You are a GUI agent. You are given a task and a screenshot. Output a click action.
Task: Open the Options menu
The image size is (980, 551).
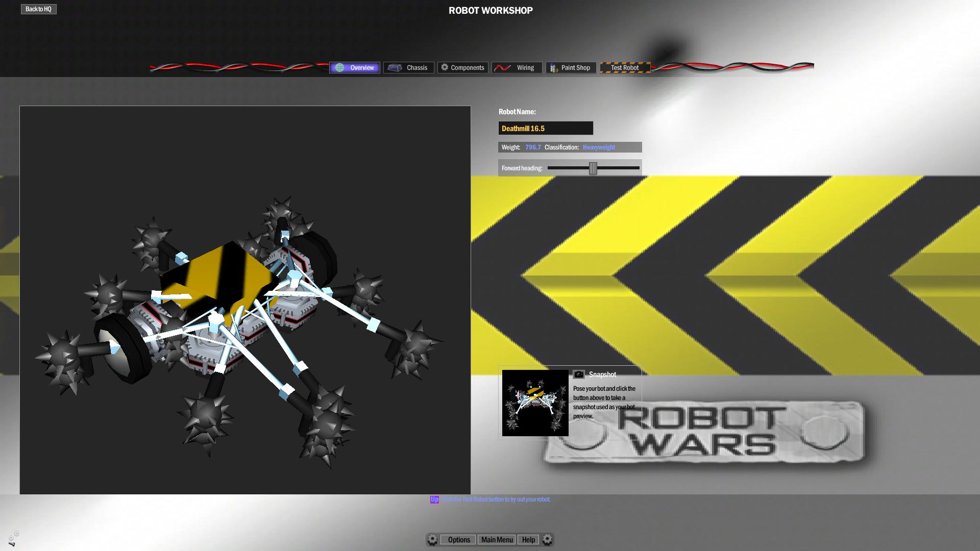[458, 540]
